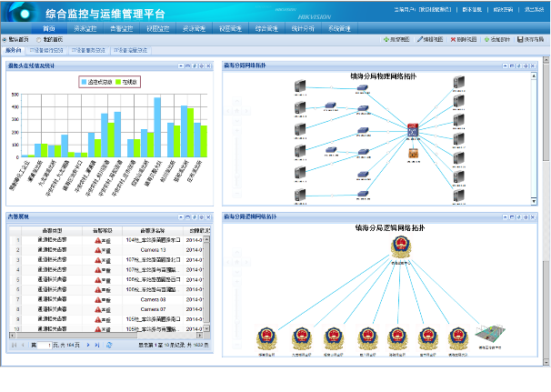Click the alarm warning icon in first row
The height and width of the screenshot is (392, 551).
click(98, 240)
